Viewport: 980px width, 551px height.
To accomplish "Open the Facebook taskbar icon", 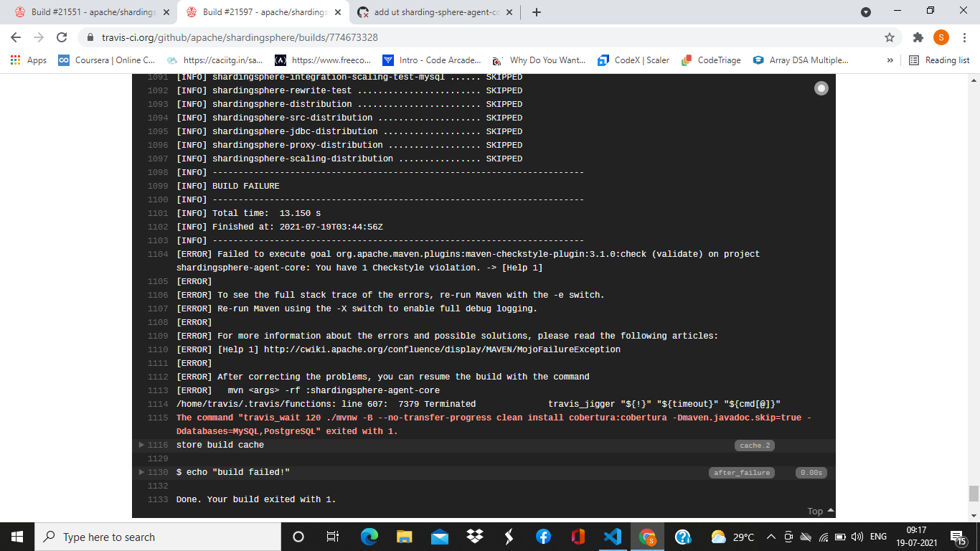I will 543,537.
